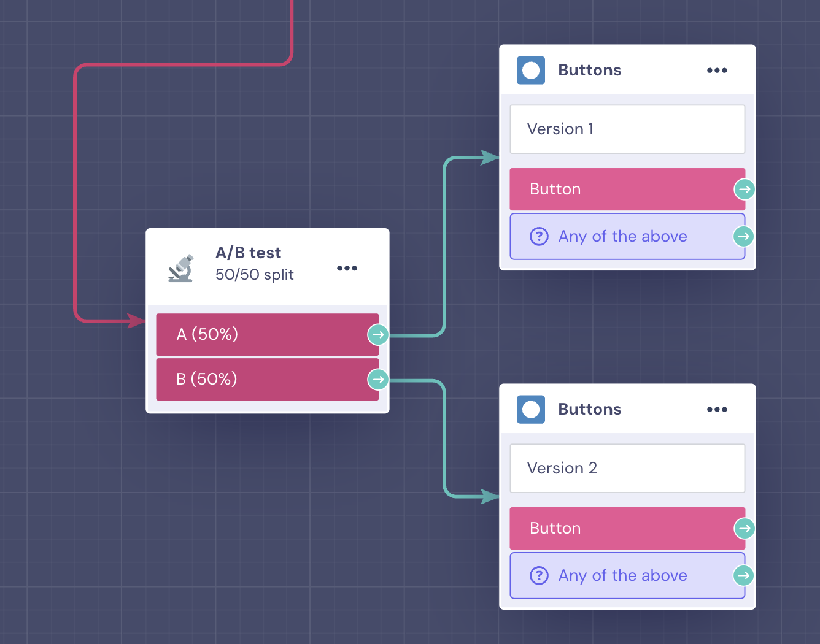Viewport: 820px width, 644px height.
Task: Click the B (50%) output arrow connector
Action: (378, 380)
